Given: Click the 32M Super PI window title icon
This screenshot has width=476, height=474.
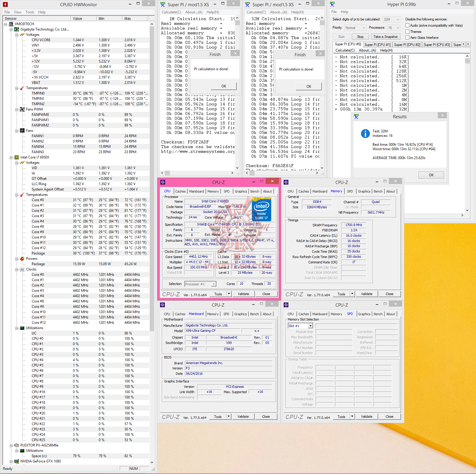Looking at the screenshot, I should [247, 4].
